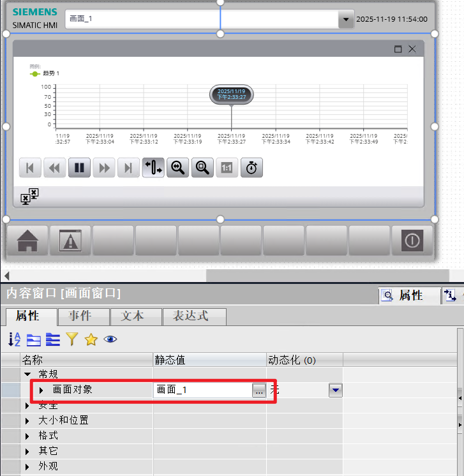Sort properties alphabetically with A-Z icon
Viewport: 464px width, 476px height.
pos(15,339)
